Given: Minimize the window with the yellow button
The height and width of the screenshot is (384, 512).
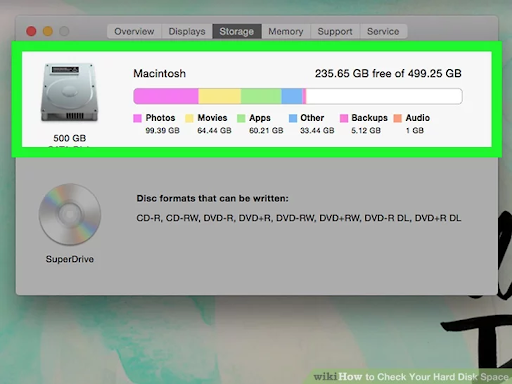Looking at the screenshot, I should coord(48,31).
